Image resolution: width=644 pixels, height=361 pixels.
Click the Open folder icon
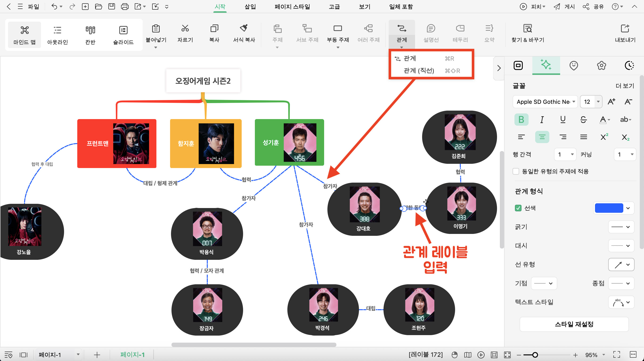pos(98,7)
